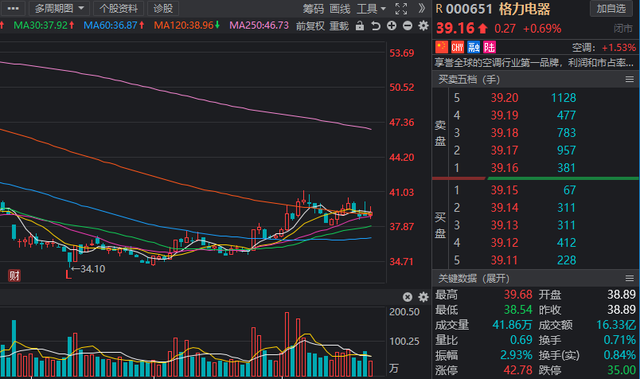Screen dimensions: 640x379
Task: Select 前复权 price adjustment
Action: click(310, 26)
